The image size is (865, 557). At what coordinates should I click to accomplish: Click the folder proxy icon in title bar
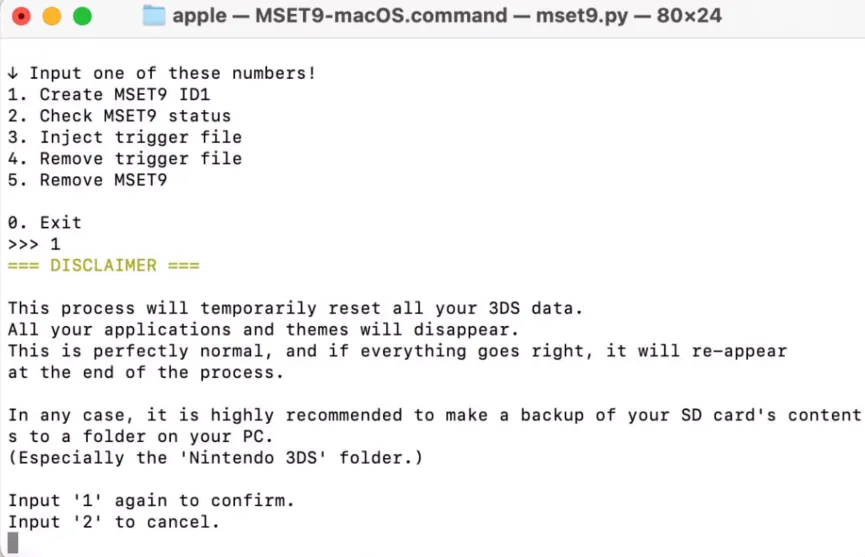tap(153, 16)
